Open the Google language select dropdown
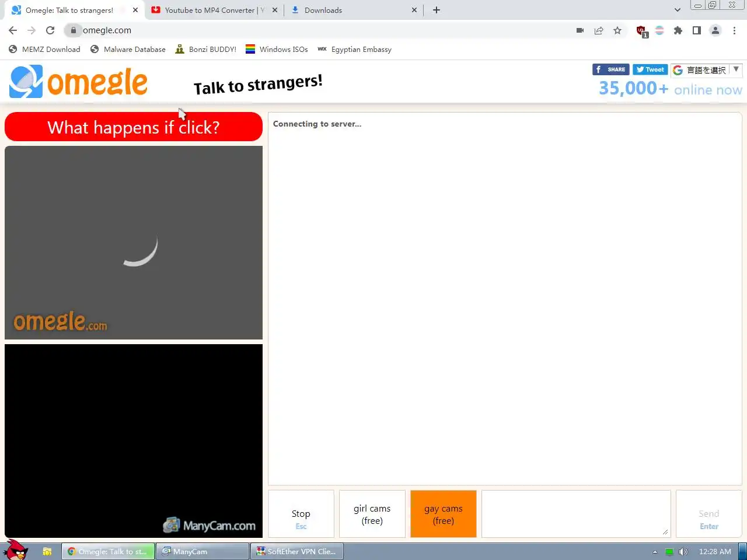747x560 pixels. 706,70
